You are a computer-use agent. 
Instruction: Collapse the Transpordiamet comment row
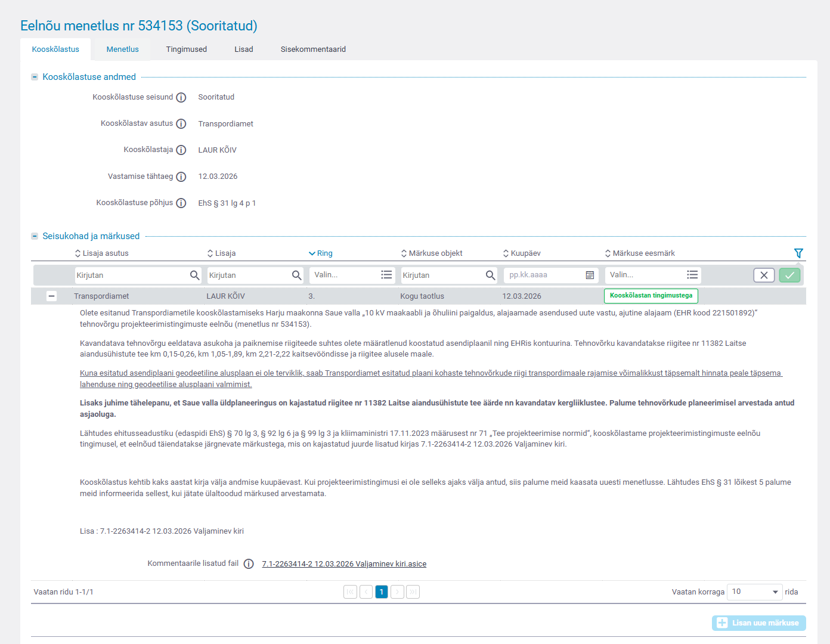tap(52, 296)
